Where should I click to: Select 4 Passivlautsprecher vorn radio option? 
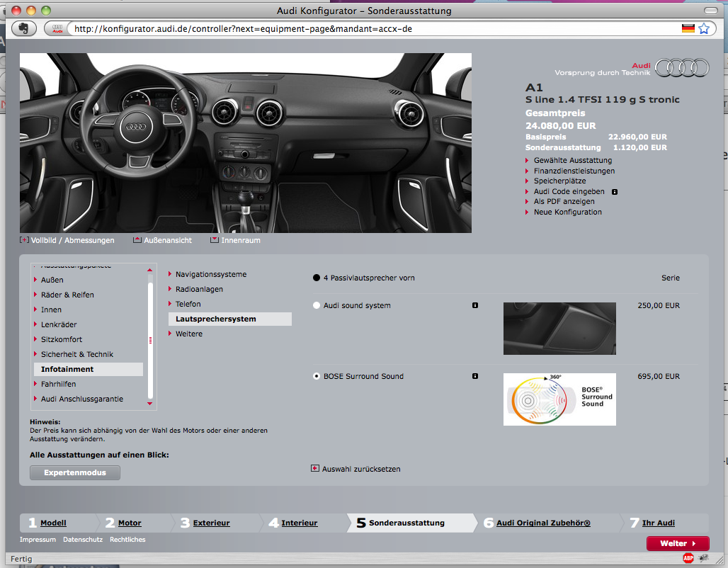coord(317,278)
